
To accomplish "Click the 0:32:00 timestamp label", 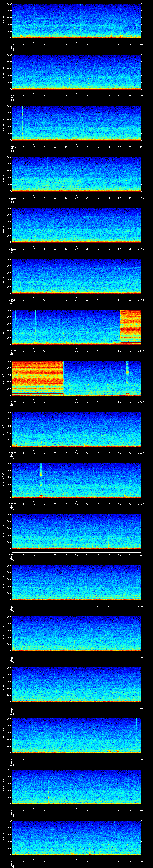I will pyautogui.click(x=12, y=198).
